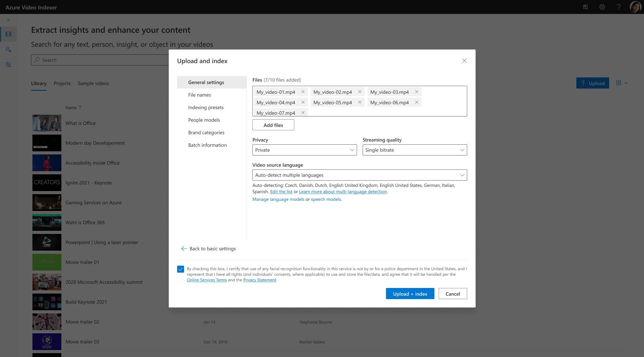Open the What is Office video thumbnail
Screen dimensions: 644x357
pyautogui.click(x=47, y=123)
